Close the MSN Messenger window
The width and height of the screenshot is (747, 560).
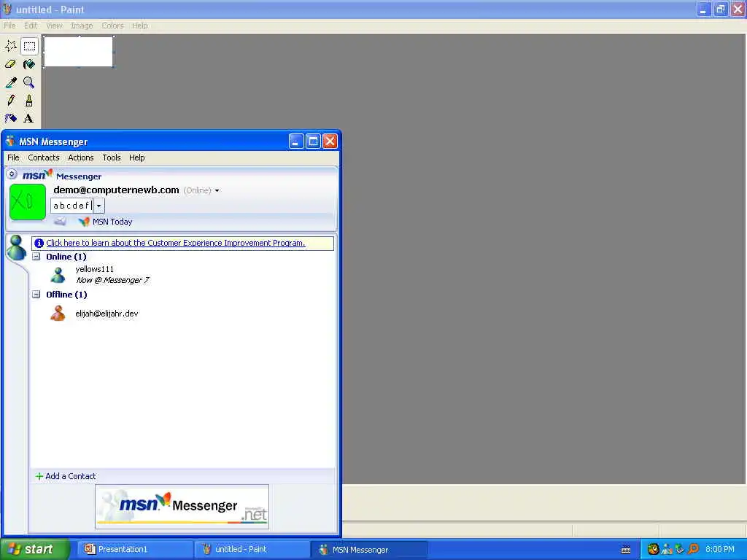(330, 141)
